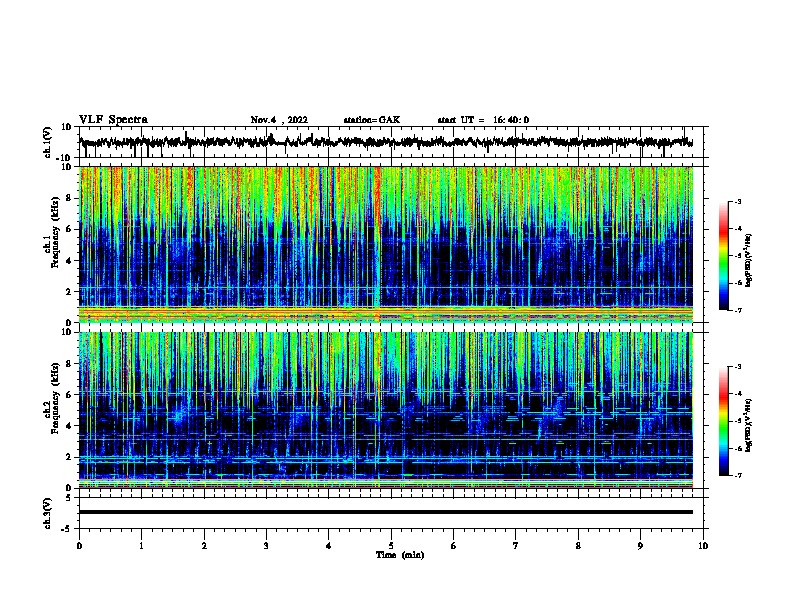Click time axis tick label '9'
792x612 pixels.
tap(640, 546)
